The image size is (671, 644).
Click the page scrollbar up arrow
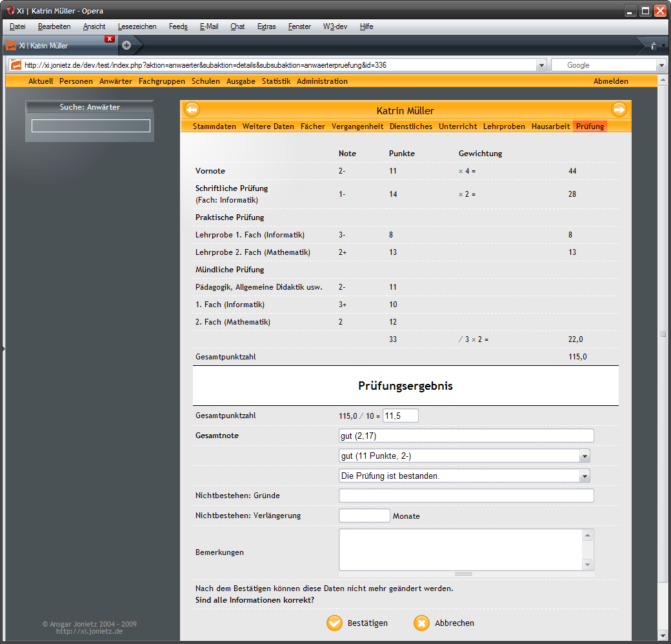[x=663, y=80]
